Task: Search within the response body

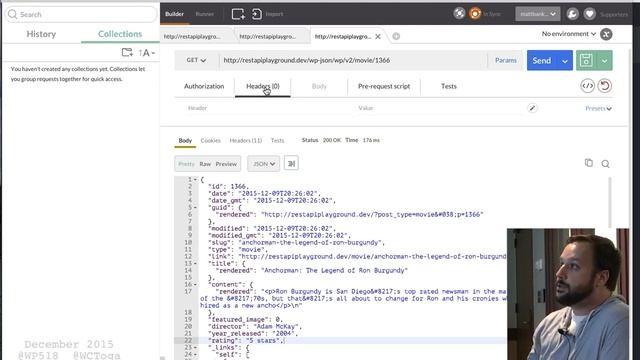Action: [x=605, y=164]
